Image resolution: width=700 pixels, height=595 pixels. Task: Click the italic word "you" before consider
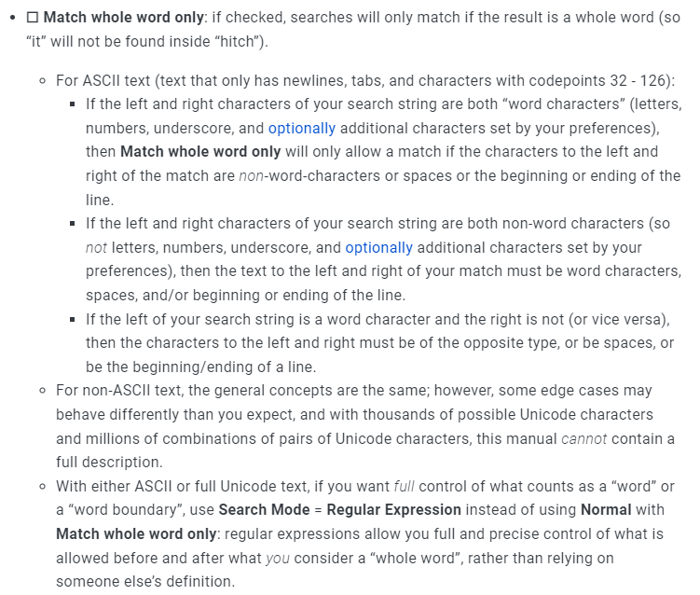[279, 558]
